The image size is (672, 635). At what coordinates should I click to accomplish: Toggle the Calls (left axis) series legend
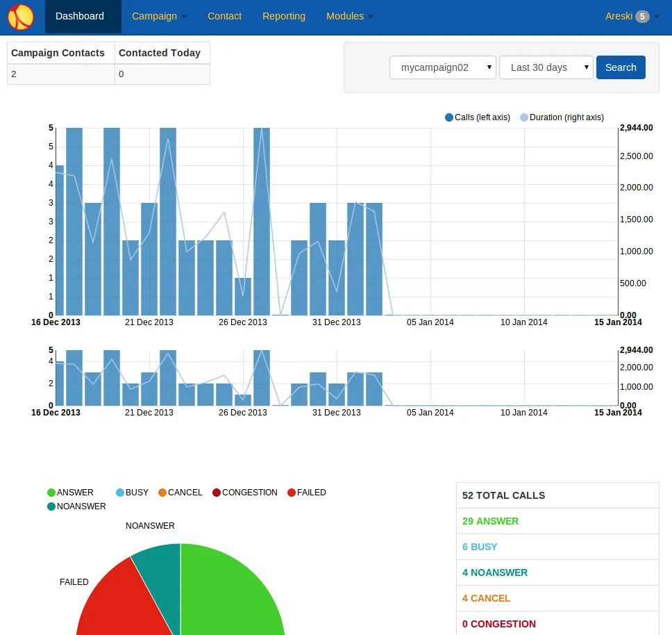pyautogui.click(x=478, y=117)
